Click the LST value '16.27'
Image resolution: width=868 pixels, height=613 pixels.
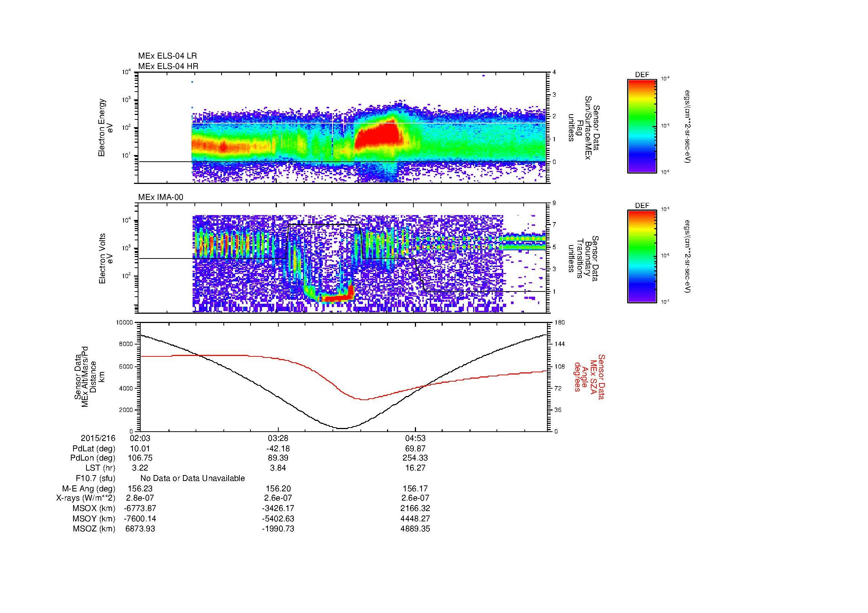tap(416, 468)
